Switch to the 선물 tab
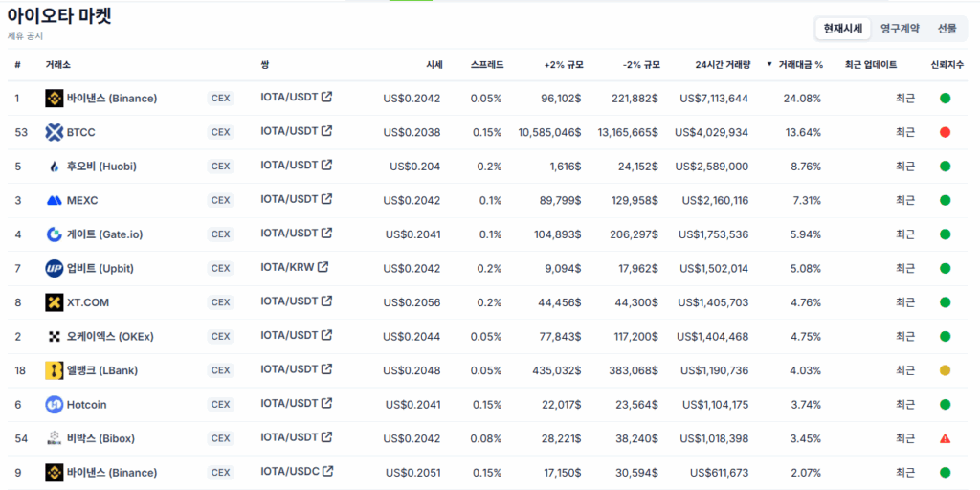Screen dimensions: 980x490 (x=947, y=28)
